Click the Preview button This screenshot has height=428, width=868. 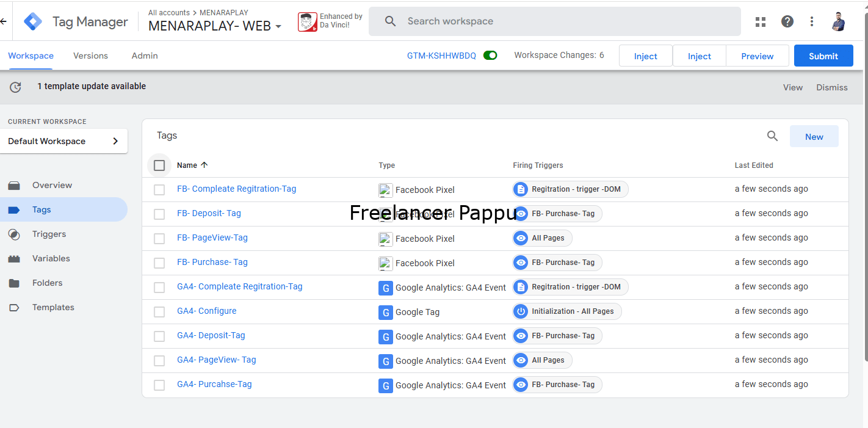[x=758, y=56]
